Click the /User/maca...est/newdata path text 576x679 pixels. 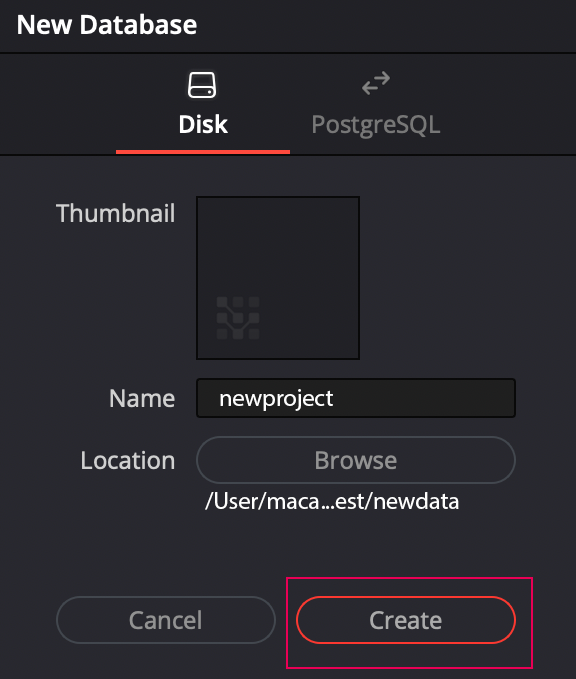(x=332, y=501)
